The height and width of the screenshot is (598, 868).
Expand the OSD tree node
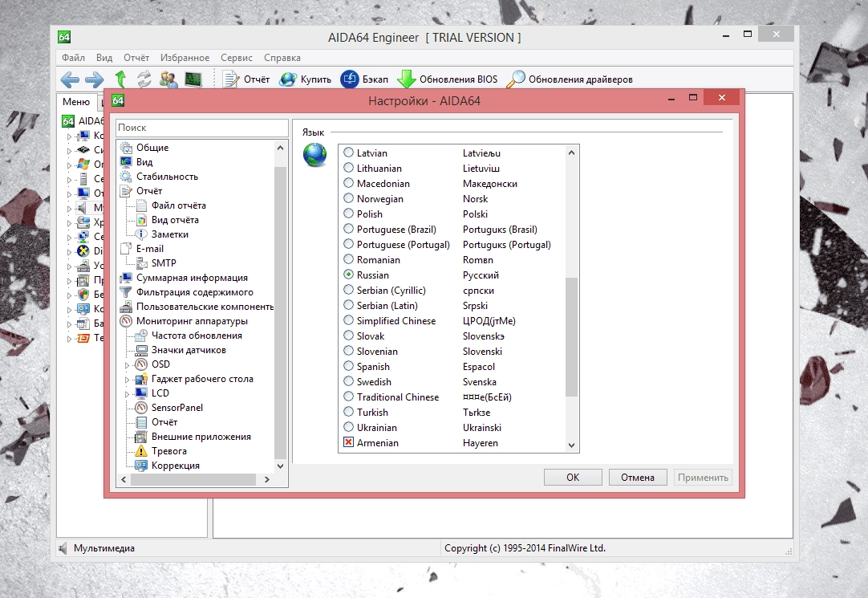[x=127, y=365]
